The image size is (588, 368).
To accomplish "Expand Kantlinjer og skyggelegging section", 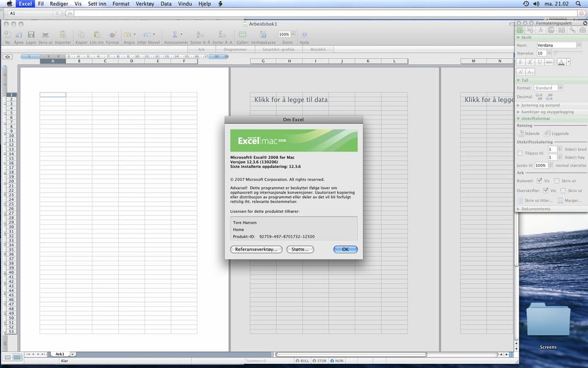I will [518, 112].
